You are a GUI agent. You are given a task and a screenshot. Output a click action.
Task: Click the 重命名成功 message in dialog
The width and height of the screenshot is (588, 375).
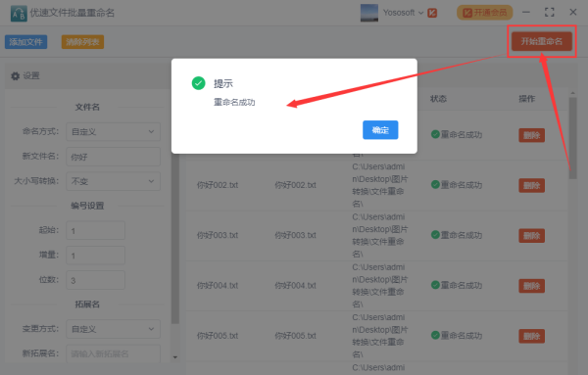pos(234,102)
